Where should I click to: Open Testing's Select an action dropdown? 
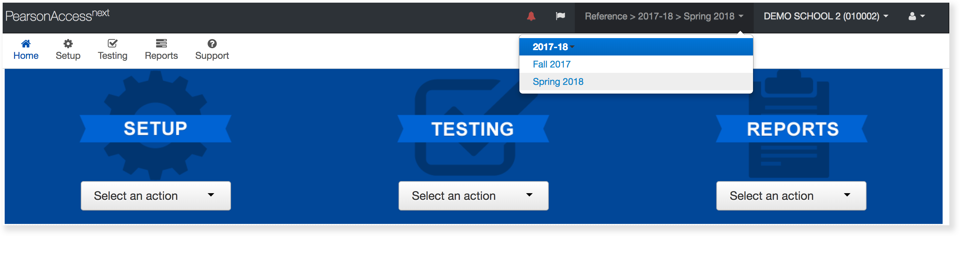point(473,196)
